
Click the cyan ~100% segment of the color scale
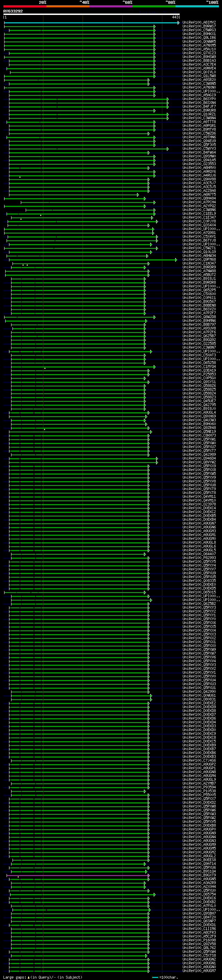click(197, 6)
